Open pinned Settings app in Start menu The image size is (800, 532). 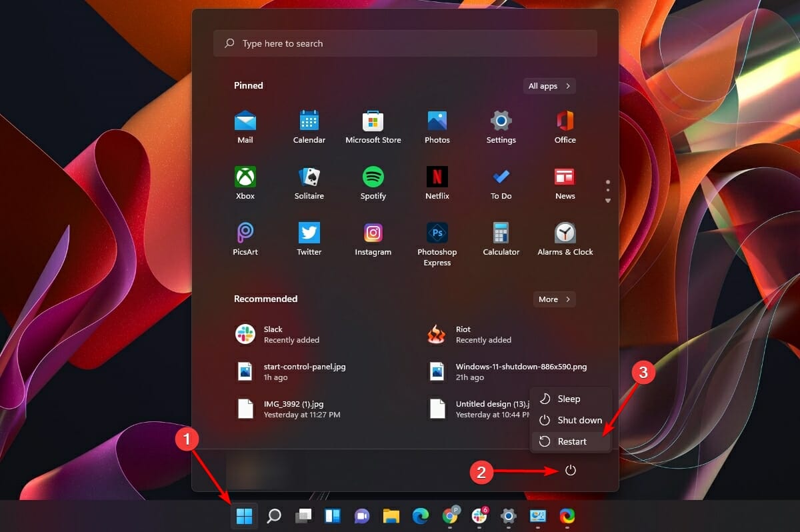501,127
